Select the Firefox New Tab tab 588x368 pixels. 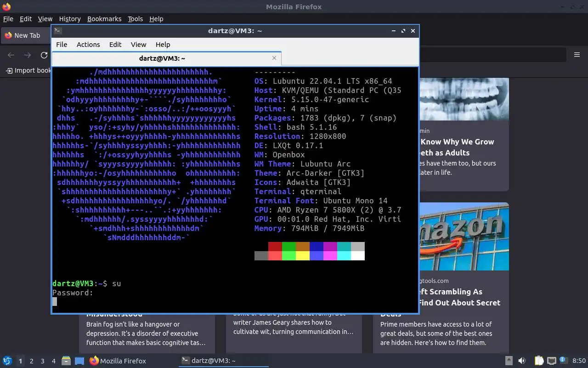[26, 35]
